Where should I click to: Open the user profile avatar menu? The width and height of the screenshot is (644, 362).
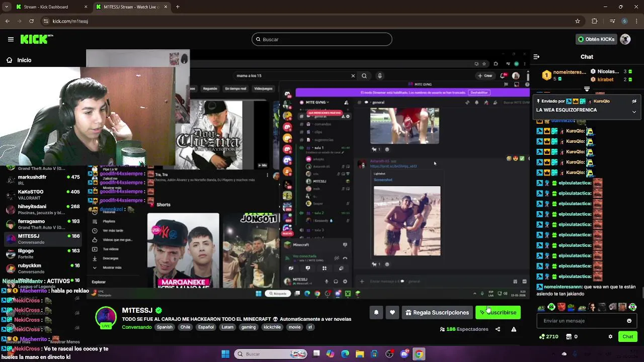pyautogui.click(x=625, y=39)
